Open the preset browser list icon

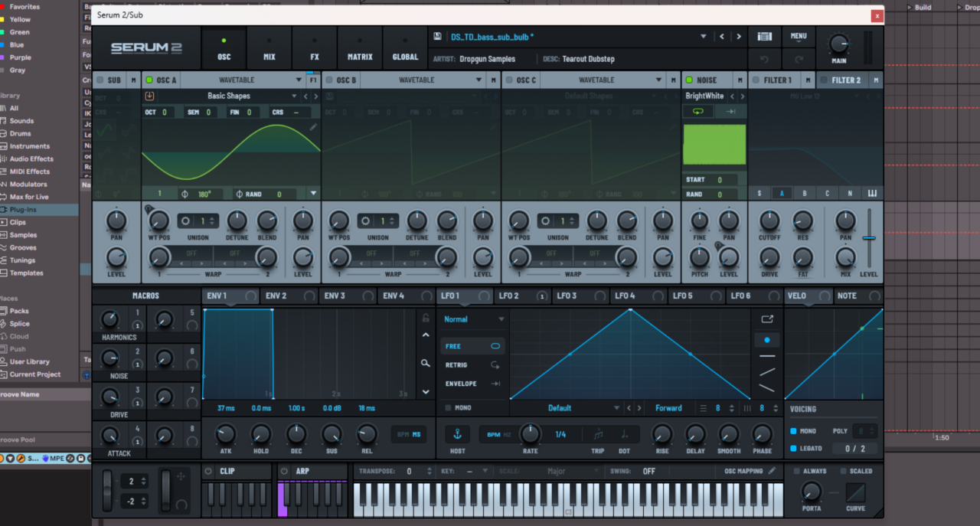764,36
